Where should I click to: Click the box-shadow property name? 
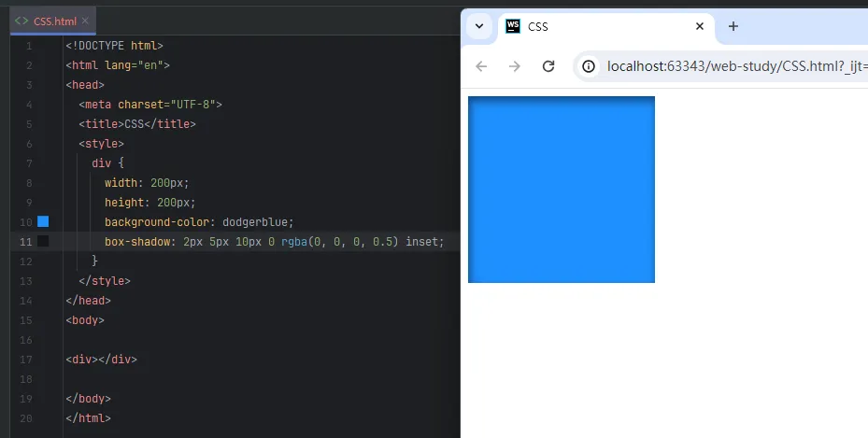pyautogui.click(x=138, y=242)
